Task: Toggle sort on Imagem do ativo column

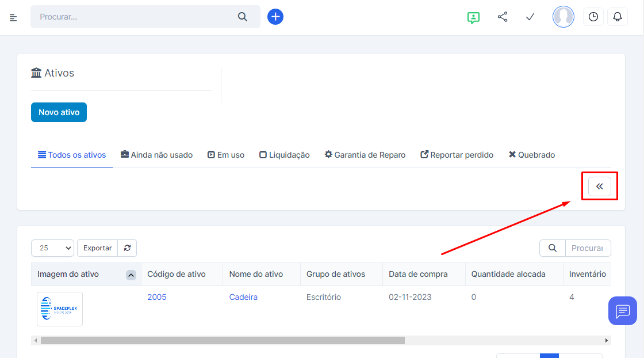Action: pyautogui.click(x=131, y=275)
